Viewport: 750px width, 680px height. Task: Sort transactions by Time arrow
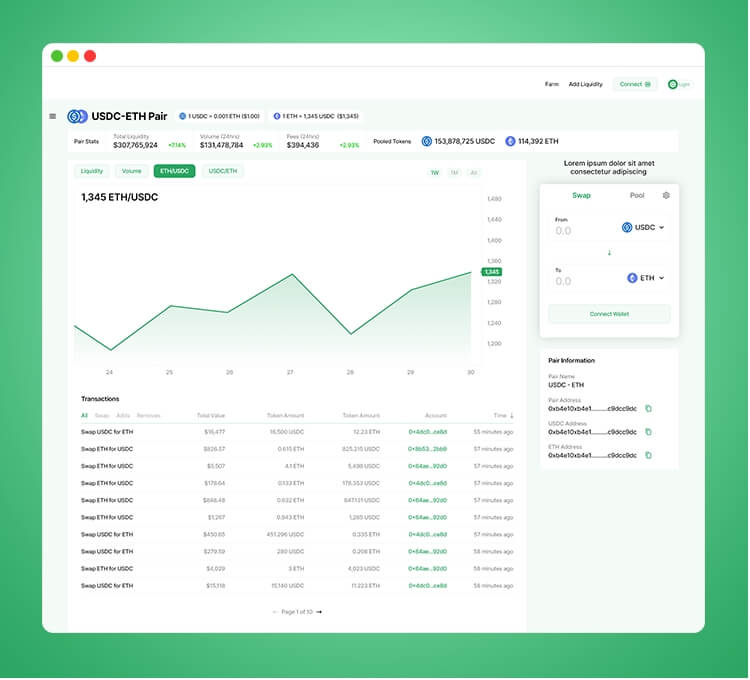[512, 416]
